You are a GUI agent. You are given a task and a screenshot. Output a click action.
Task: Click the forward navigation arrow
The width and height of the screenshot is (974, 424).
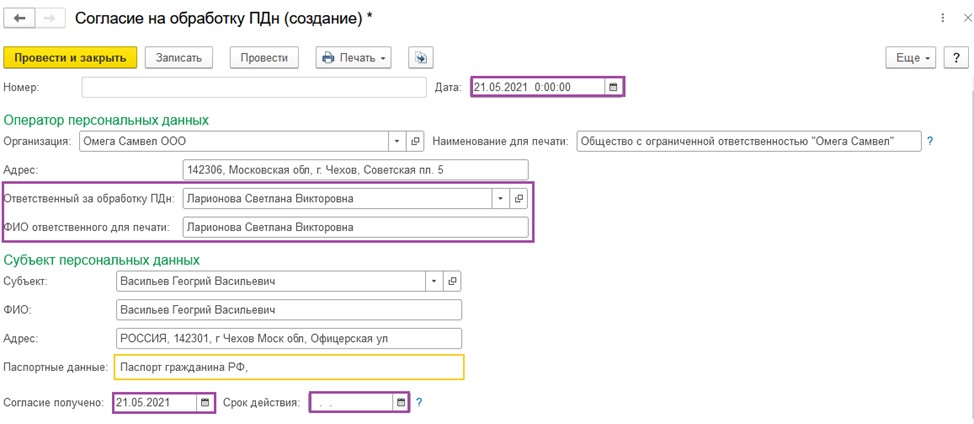point(49,18)
